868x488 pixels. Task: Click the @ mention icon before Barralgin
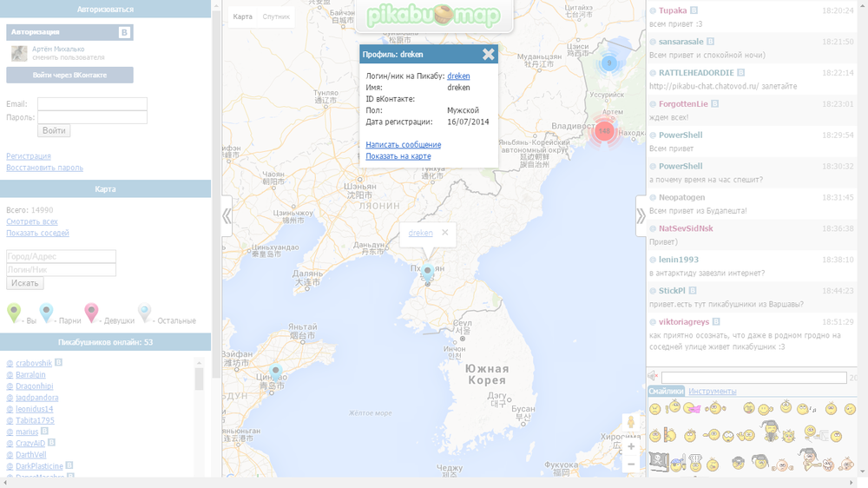(x=10, y=375)
